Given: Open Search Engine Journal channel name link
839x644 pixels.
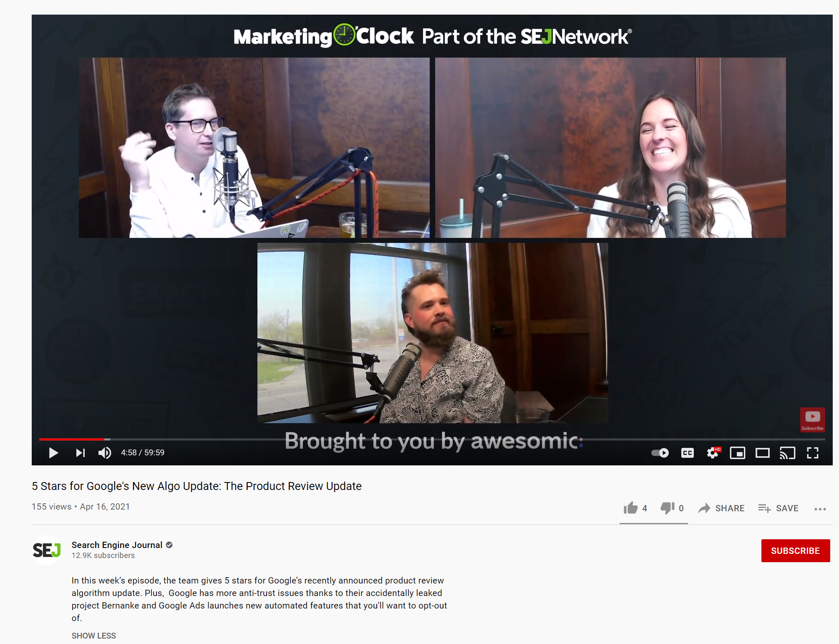Looking at the screenshot, I should (x=117, y=545).
